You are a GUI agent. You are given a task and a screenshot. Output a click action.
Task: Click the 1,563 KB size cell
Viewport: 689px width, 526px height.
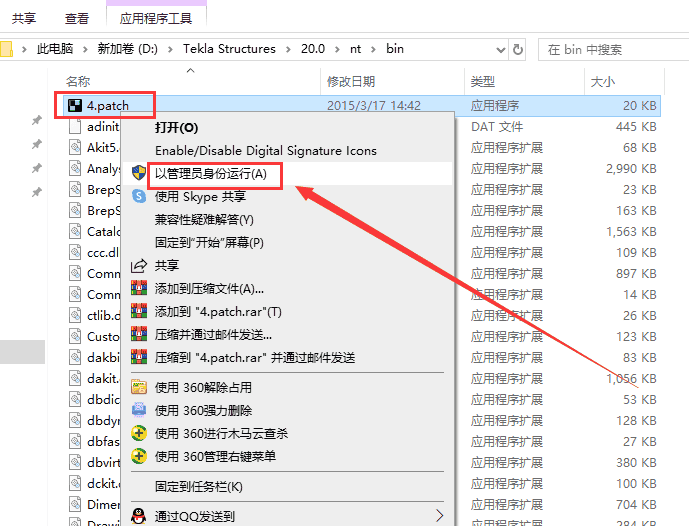(631, 232)
